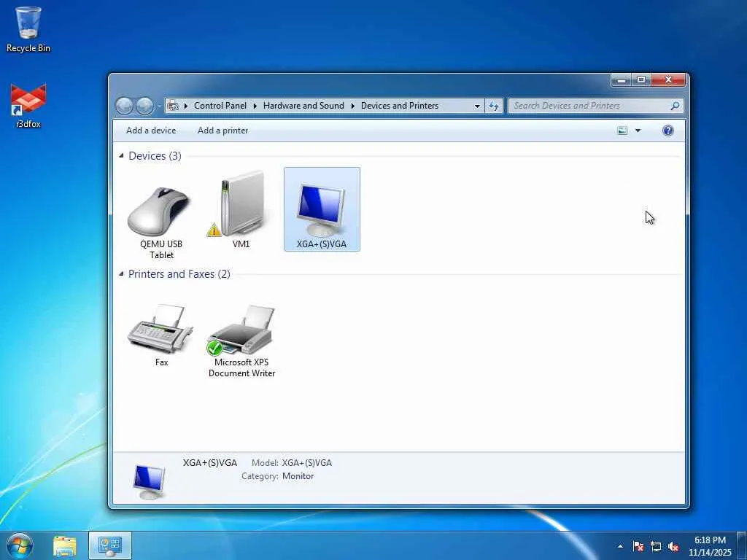Click the XGA+(S)VGA monitor device

(322, 209)
